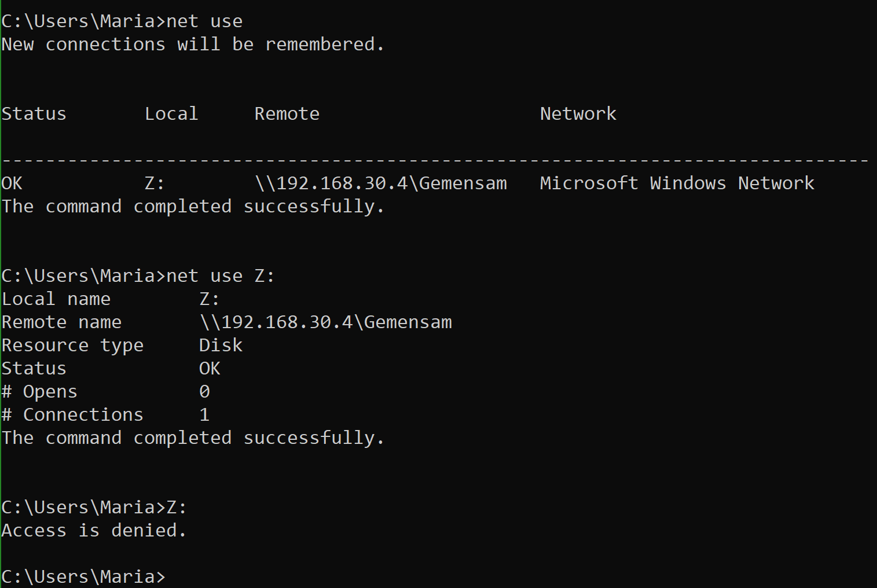The image size is (877, 588).
Task: Click the second "The command completed successfully." line
Action: pos(193,438)
